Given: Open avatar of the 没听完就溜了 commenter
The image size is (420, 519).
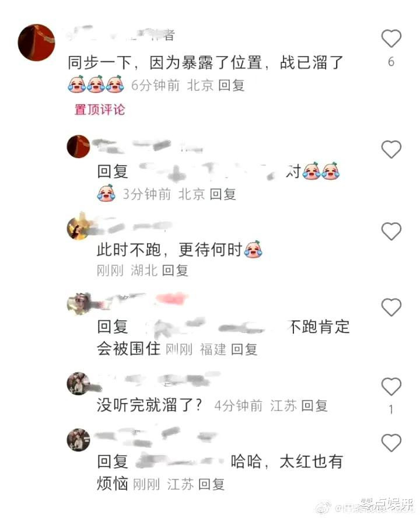Looking at the screenshot, I should click(x=78, y=384).
